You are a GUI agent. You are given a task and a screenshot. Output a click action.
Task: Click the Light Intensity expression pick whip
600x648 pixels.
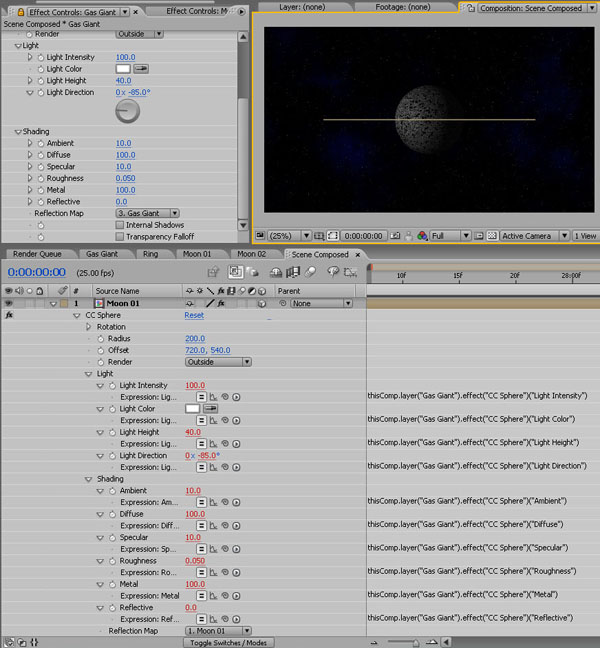pos(225,397)
